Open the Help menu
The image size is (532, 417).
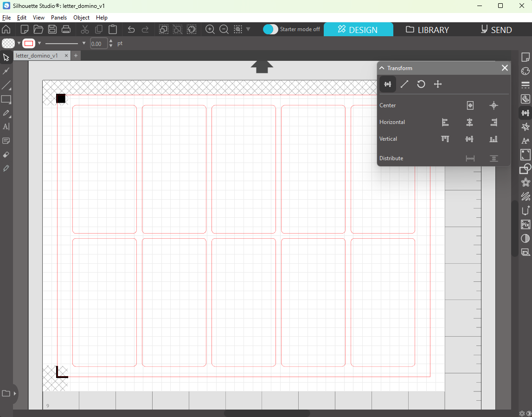102,18
